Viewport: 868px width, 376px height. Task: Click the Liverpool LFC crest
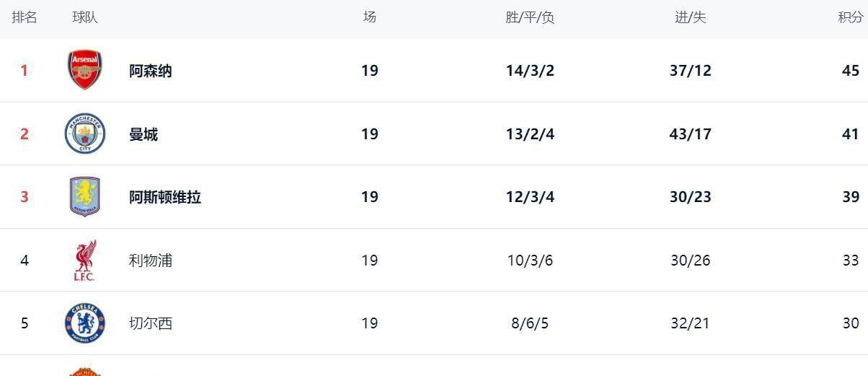(85, 260)
